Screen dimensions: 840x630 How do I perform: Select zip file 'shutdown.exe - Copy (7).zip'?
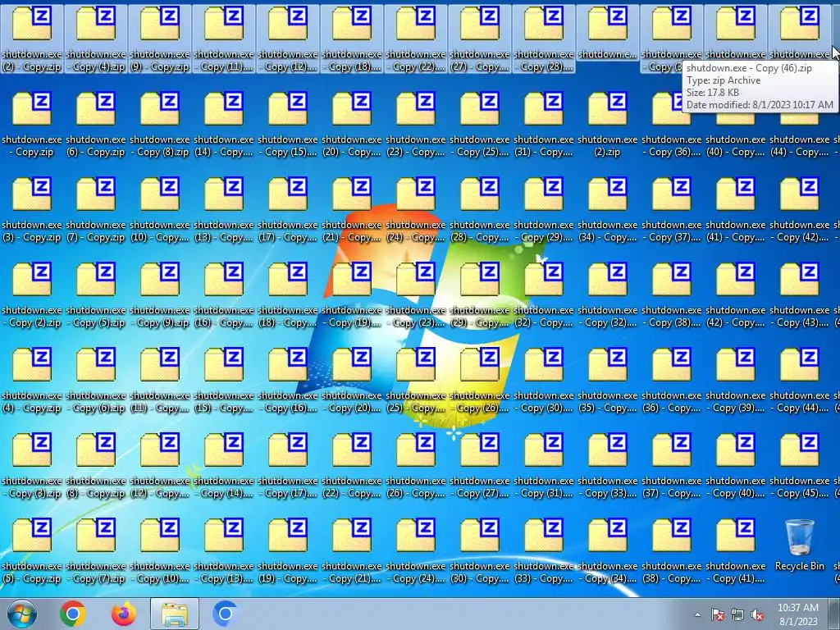[96, 550]
